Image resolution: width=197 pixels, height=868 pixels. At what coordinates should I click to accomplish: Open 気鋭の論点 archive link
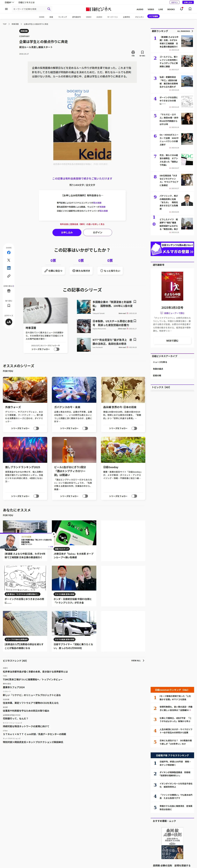point(158,369)
